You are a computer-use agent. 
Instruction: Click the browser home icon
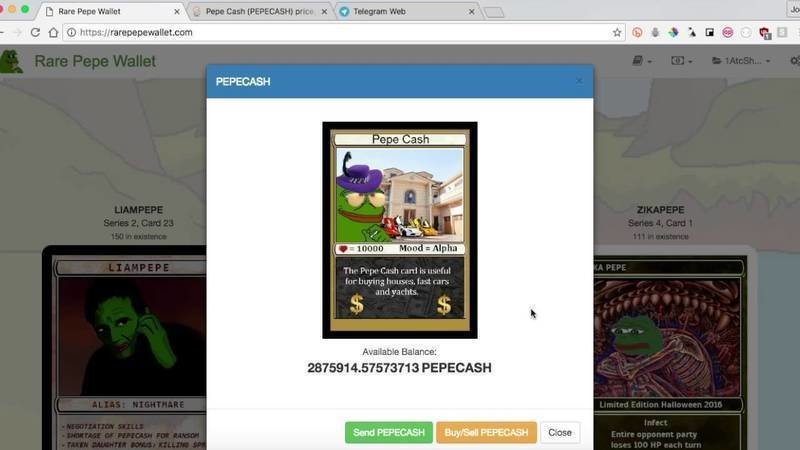tap(52, 32)
